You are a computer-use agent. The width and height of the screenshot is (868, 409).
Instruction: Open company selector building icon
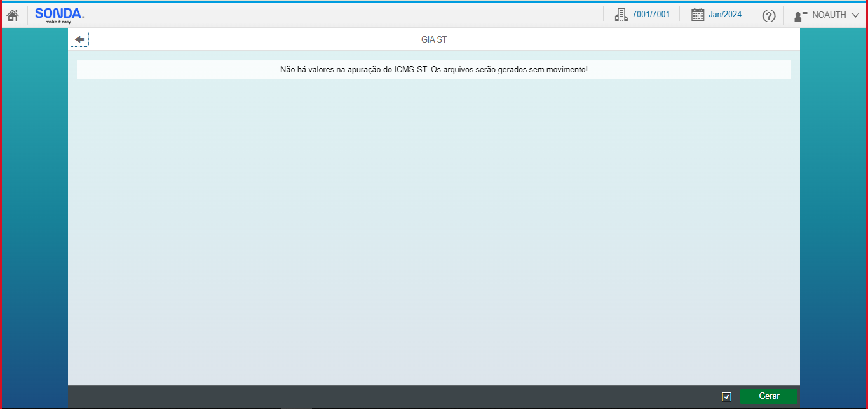(x=621, y=15)
